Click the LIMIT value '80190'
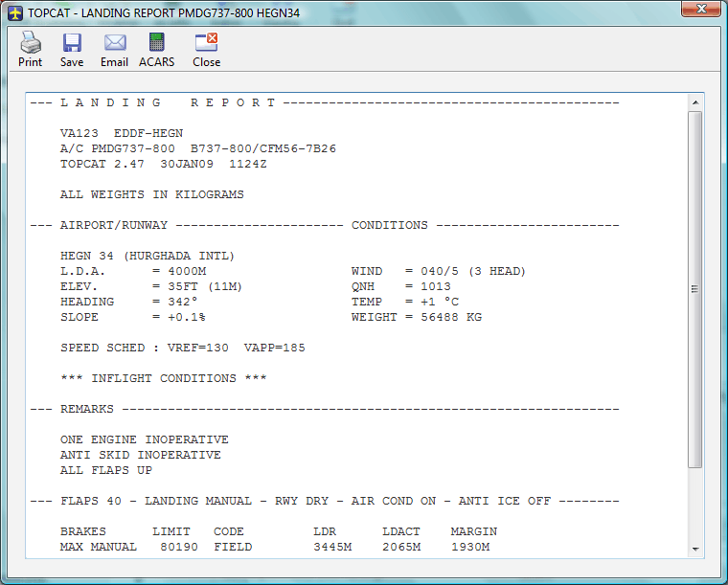The height and width of the screenshot is (585, 728). 179,547
